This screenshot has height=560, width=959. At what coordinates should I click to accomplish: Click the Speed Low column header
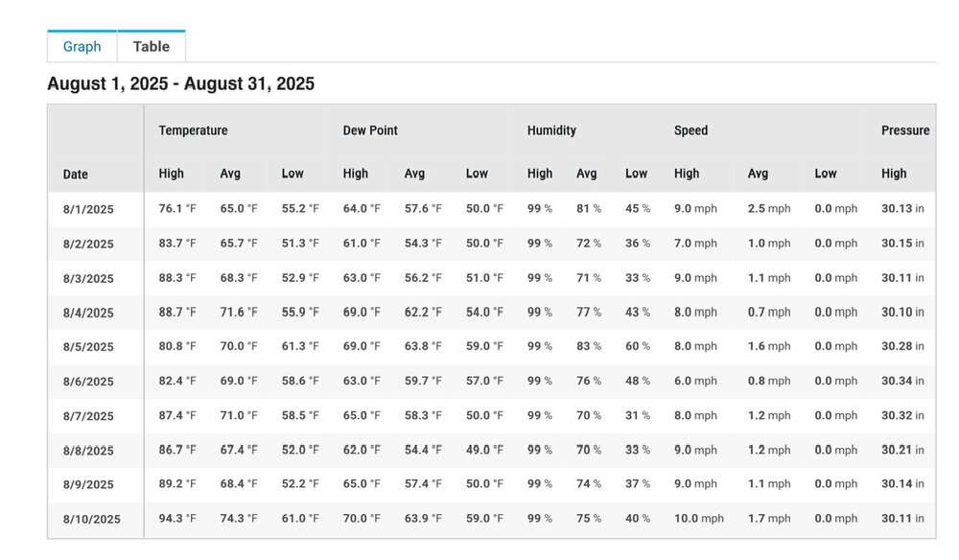pos(825,174)
